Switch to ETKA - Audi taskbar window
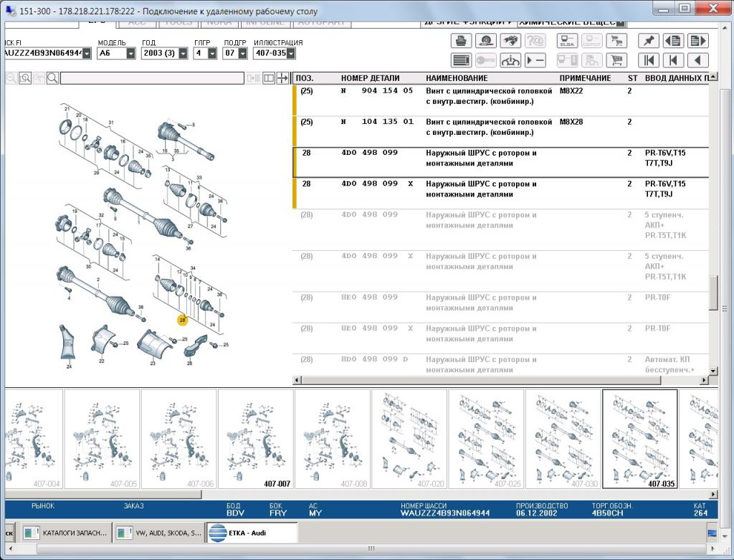This screenshot has width=734, height=560. (252, 533)
